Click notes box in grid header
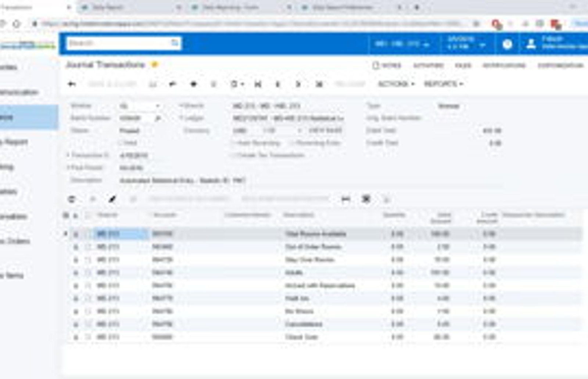The width and height of the screenshot is (588, 379). pos(87,215)
